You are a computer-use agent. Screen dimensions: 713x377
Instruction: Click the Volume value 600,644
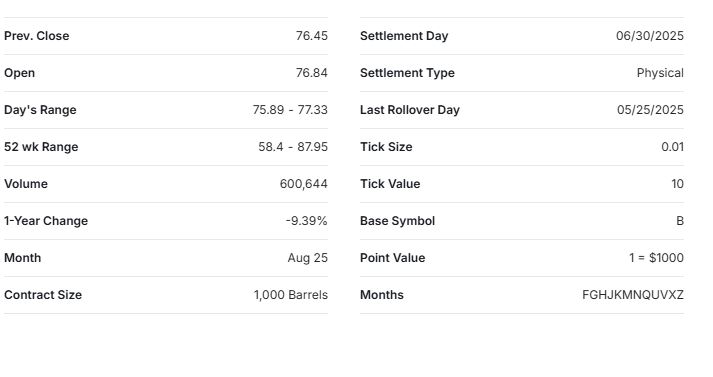coord(304,184)
